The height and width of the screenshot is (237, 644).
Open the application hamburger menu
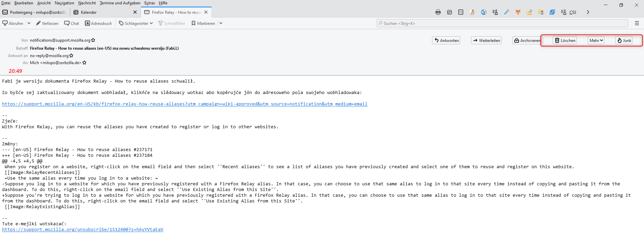[637, 23]
